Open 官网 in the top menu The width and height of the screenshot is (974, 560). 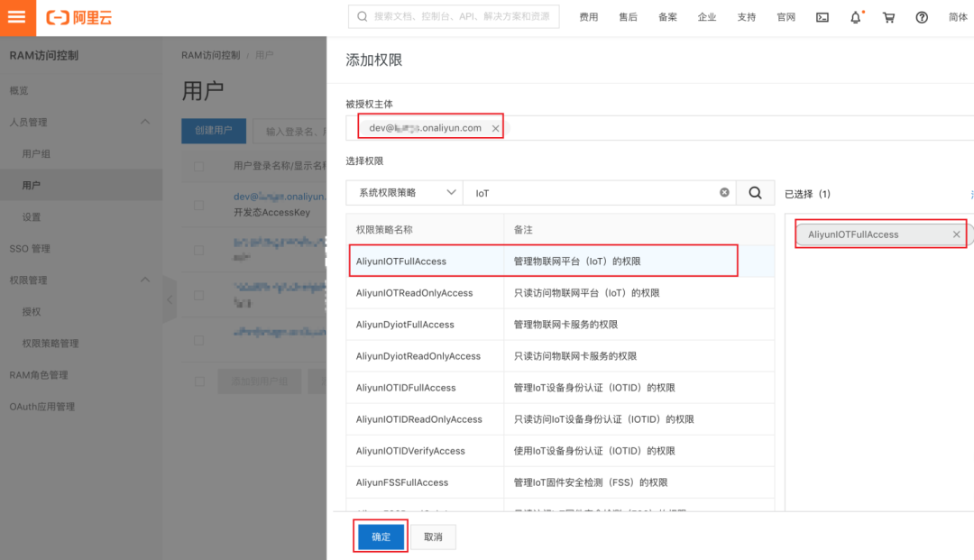[786, 17]
